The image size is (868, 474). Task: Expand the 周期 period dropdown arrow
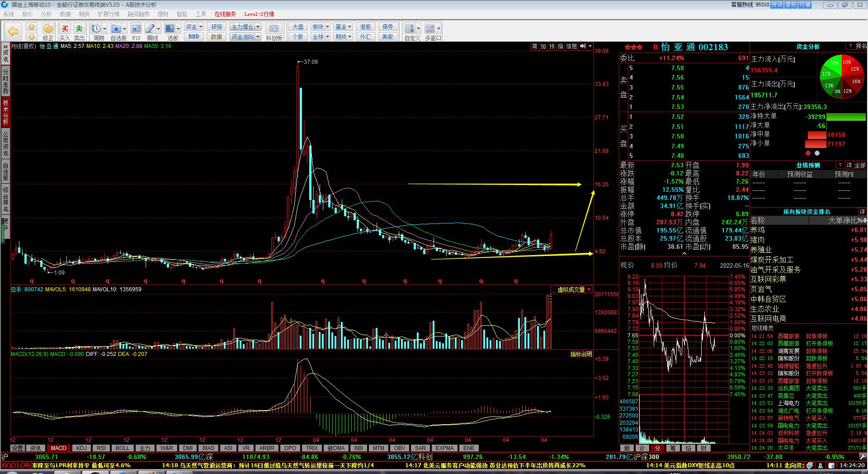[x=104, y=28]
